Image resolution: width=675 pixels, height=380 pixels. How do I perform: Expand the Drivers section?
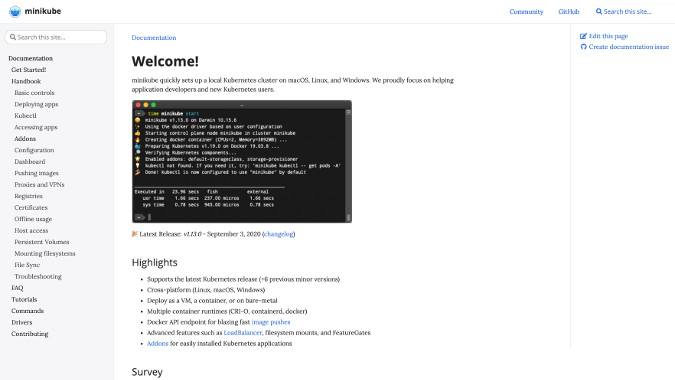22,322
